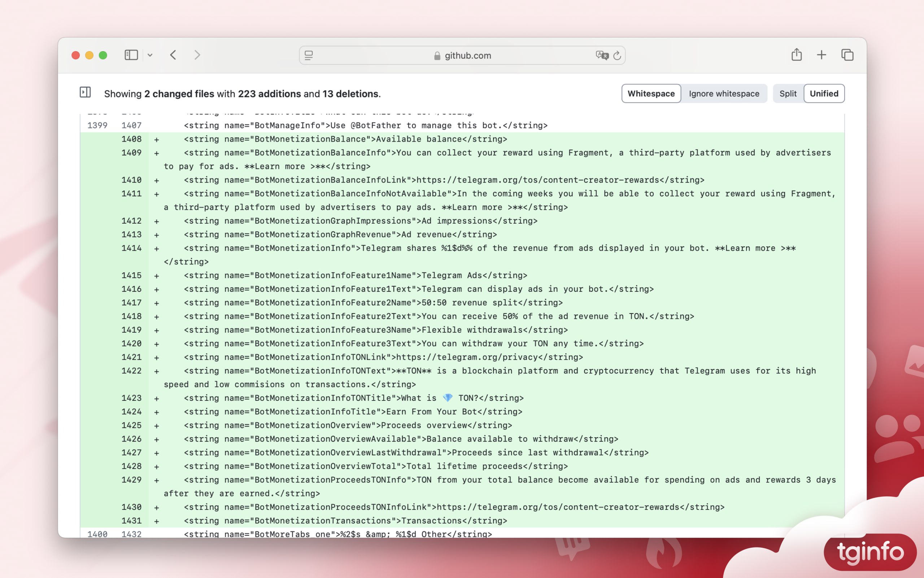The height and width of the screenshot is (578, 924).
Task: Click the BotMonetizationProceedsTONInfoLink URL text
Action: 558,507
